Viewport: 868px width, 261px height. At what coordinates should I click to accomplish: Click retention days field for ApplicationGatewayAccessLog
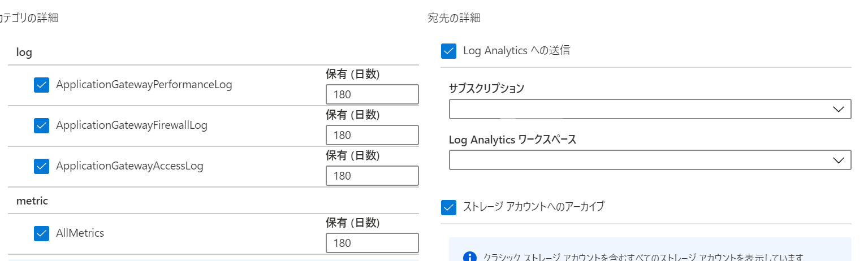point(372,176)
